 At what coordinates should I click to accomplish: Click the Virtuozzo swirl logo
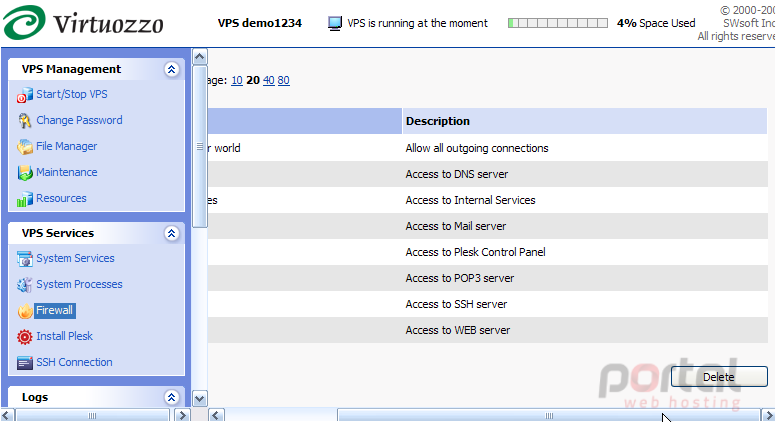[x=24, y=22]
